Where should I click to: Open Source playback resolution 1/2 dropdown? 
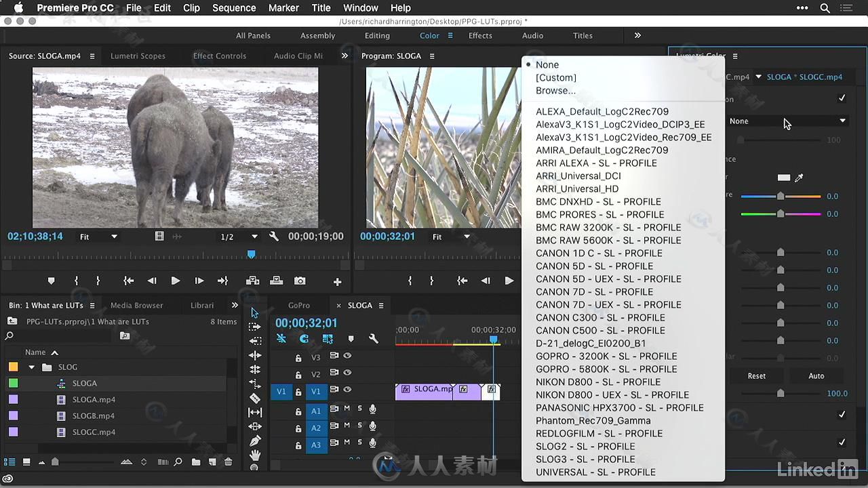(239, 237)
